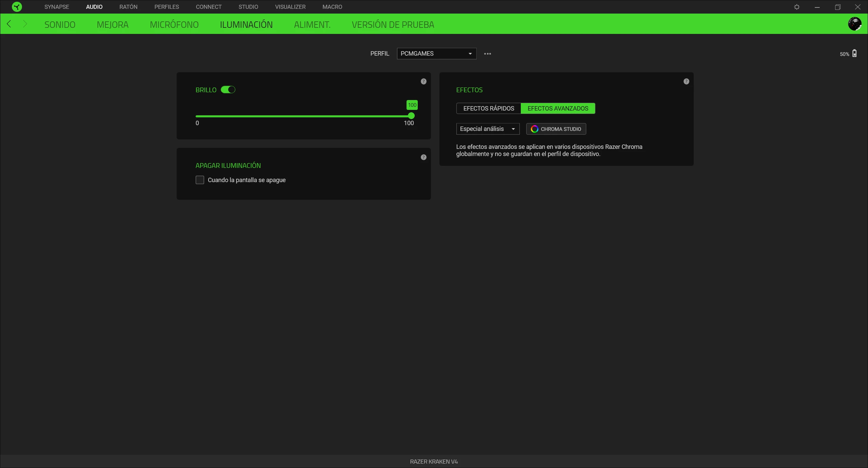This screenshot has height=468, width=868.
Task: Go back with the left arrow
Action: pos(9,24)
